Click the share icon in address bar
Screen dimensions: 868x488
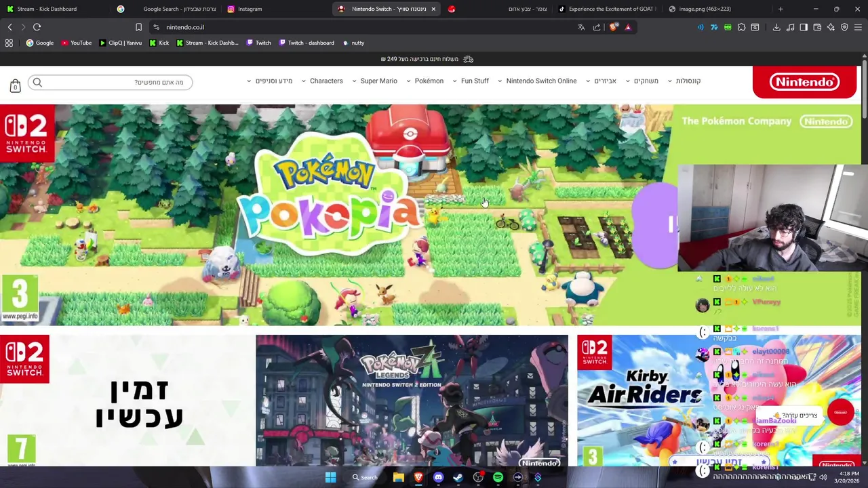[x=597, y=27]
